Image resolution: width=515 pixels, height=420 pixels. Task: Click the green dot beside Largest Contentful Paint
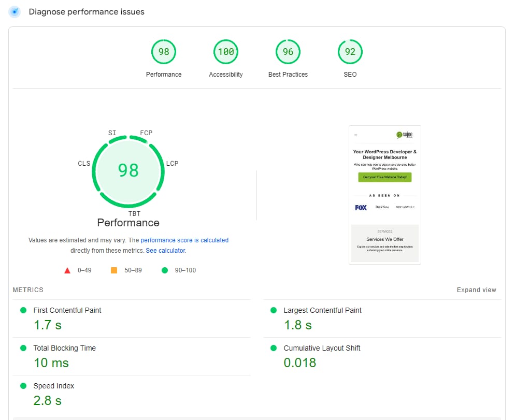click(x=273, y=310)
